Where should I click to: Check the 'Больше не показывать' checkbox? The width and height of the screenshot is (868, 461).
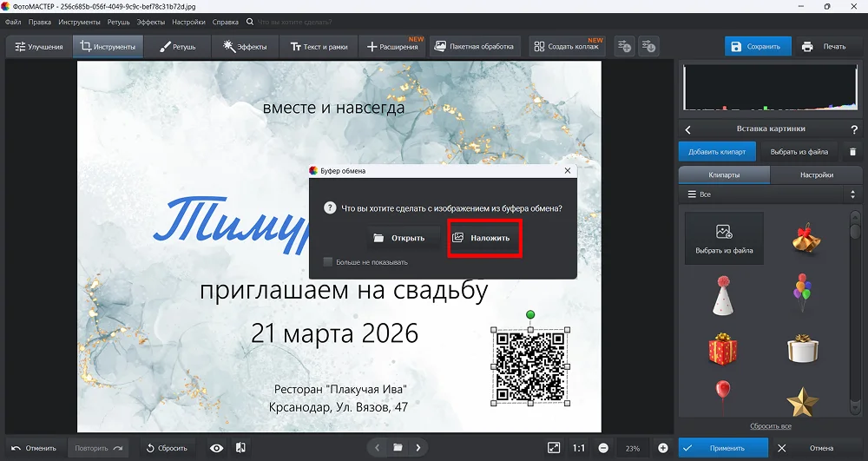pos(328,261)
